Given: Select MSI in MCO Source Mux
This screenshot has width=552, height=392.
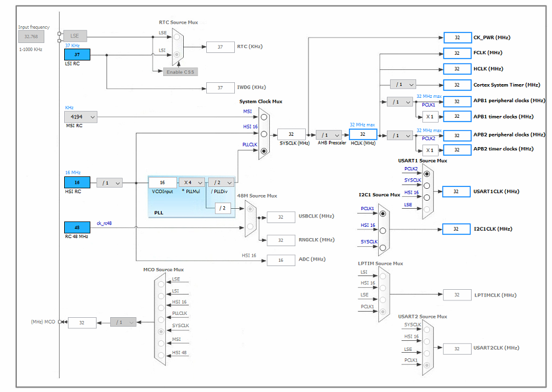Looking at the screenshot, I should 161,343.
